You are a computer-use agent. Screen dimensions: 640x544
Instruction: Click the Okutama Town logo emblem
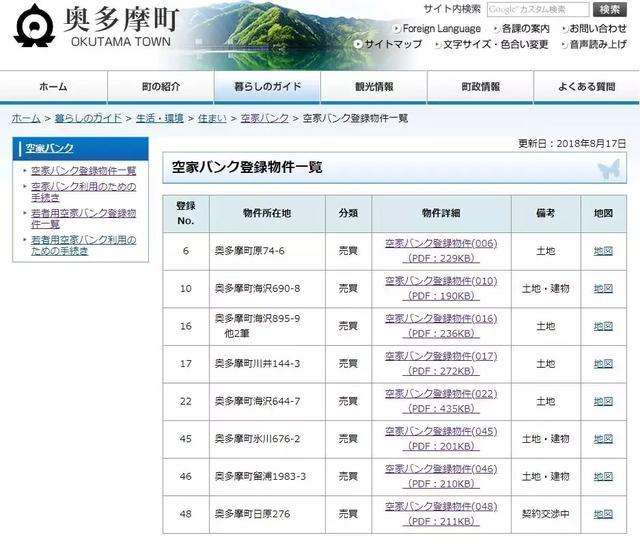[x=35, y=25]
